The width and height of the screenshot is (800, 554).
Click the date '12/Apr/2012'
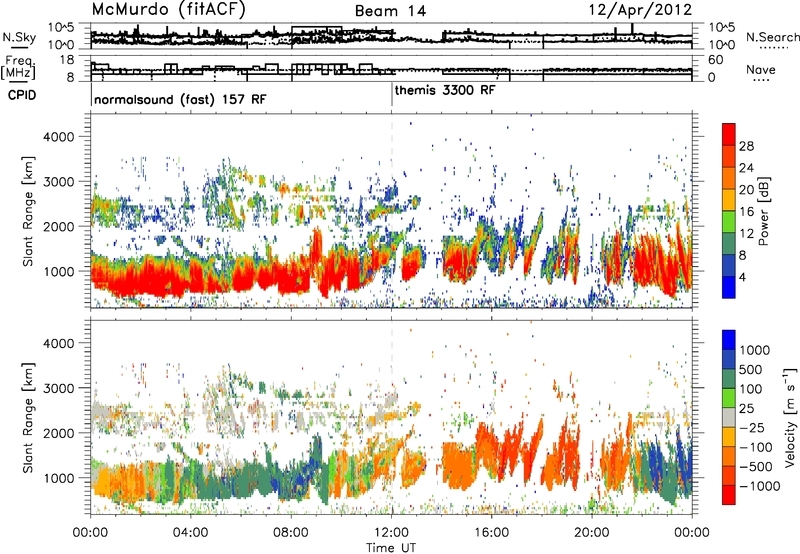(640, 10)
